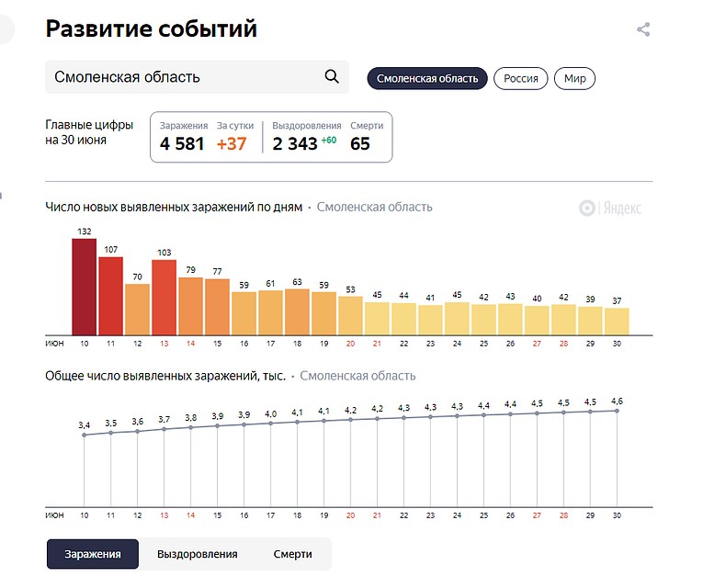Image resolution: width=726 pixels, height=588 pixels.
Task: Click the За сутки label in the stats box
Action: pos(235,126)
